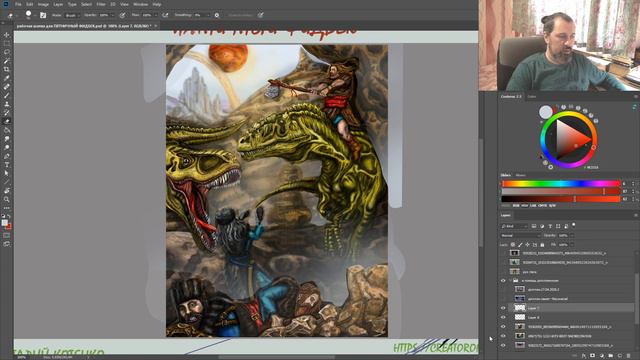Click the smoothing options gear icon
Image resolution: width=640 pixels, height=360 pixels.
(x=217, y=15)
